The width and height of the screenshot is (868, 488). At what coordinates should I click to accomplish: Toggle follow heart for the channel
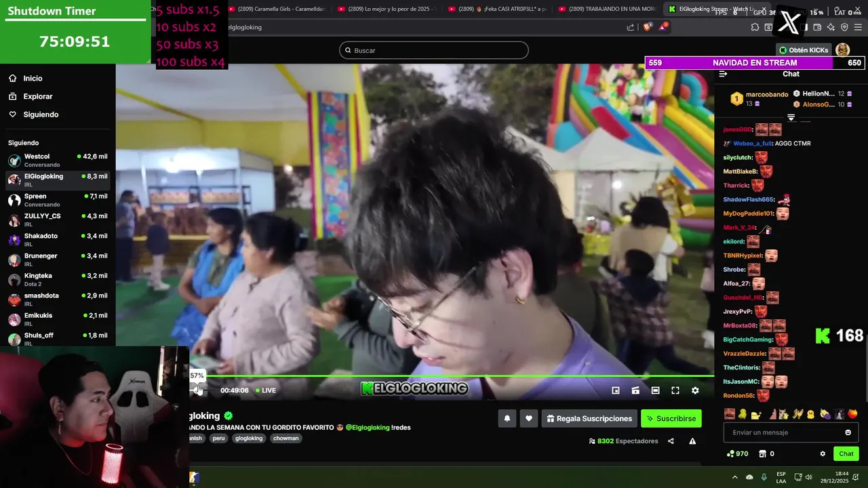click(529, 419)
